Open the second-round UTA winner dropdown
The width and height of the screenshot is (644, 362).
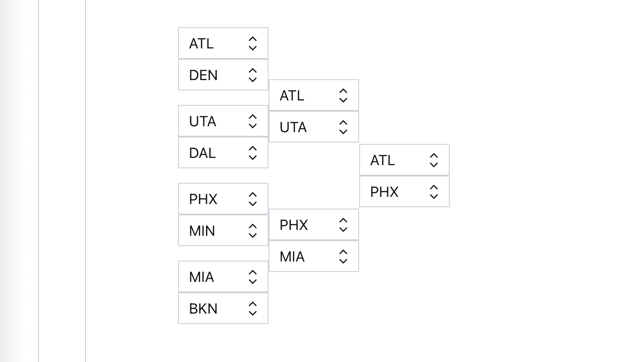[x=313, y=127]
